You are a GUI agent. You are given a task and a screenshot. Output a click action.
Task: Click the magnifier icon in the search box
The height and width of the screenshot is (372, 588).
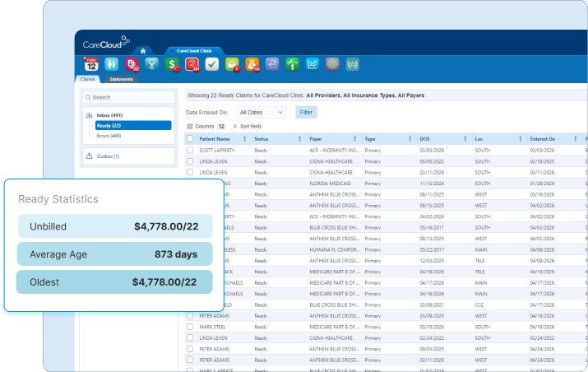click(88, 98)
